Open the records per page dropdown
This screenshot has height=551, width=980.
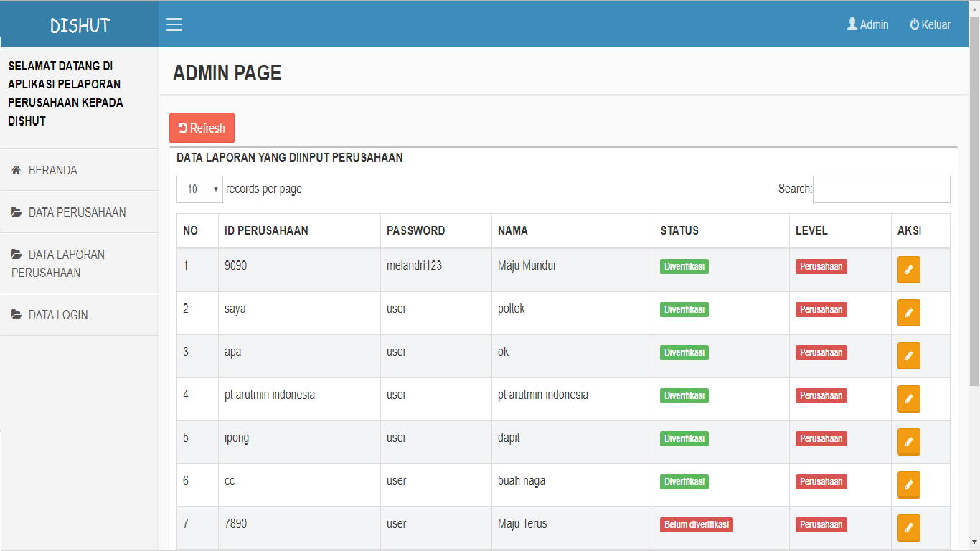[199, 189]
